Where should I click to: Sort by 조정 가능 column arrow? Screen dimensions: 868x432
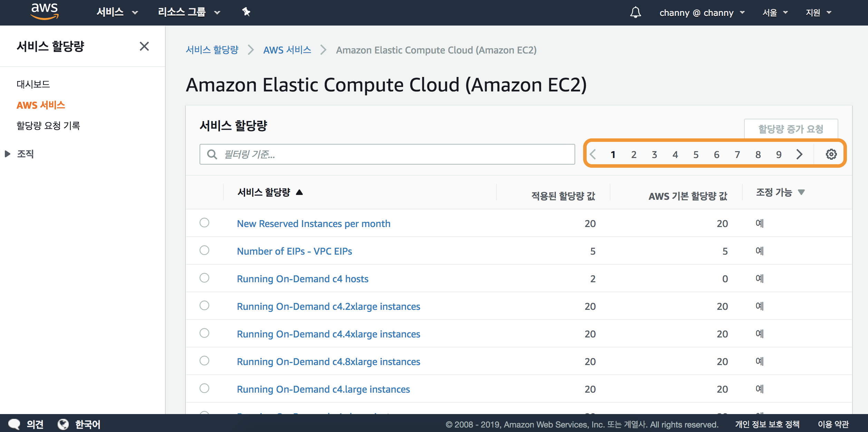click(801, 192)
